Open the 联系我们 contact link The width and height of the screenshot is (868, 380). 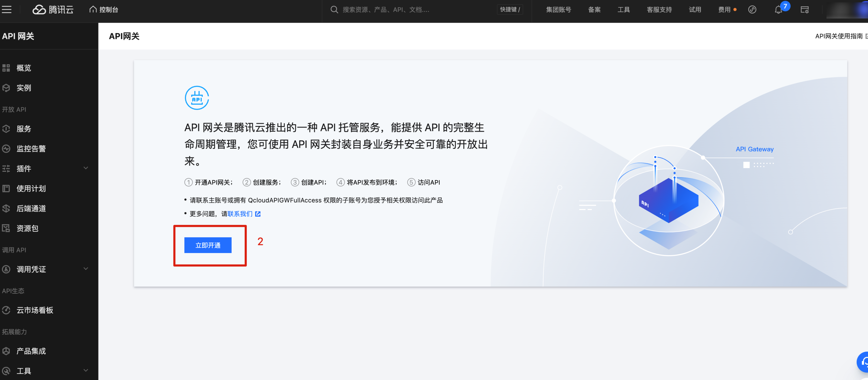tap(240, 214)
